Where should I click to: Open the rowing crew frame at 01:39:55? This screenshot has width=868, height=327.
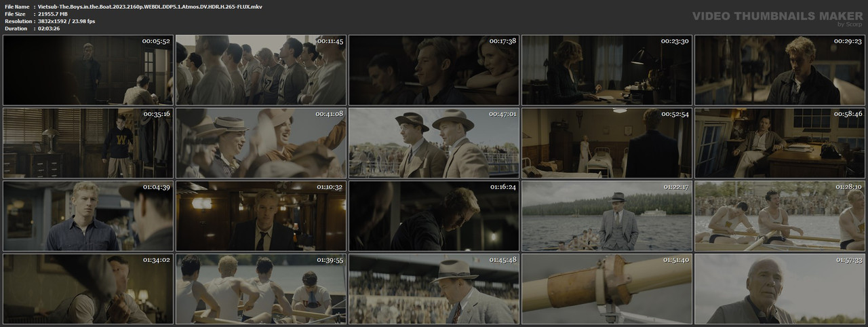[x=261, y=289]
